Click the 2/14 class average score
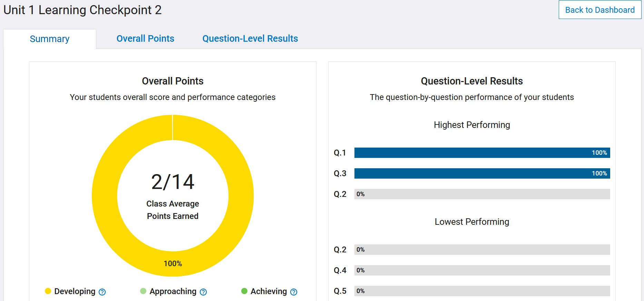Screen dimensions: 644x301 point(173,182)
